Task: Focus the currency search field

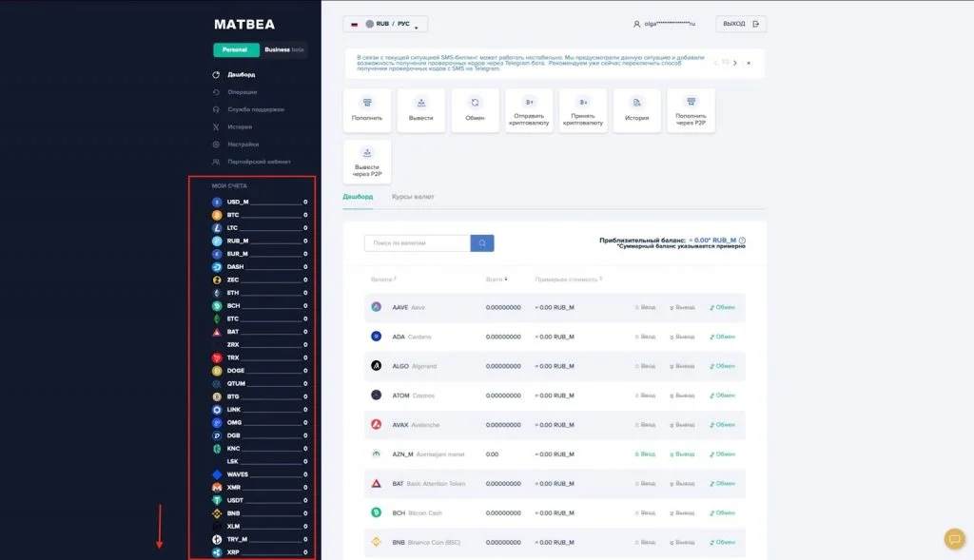Action: (418, 242)
